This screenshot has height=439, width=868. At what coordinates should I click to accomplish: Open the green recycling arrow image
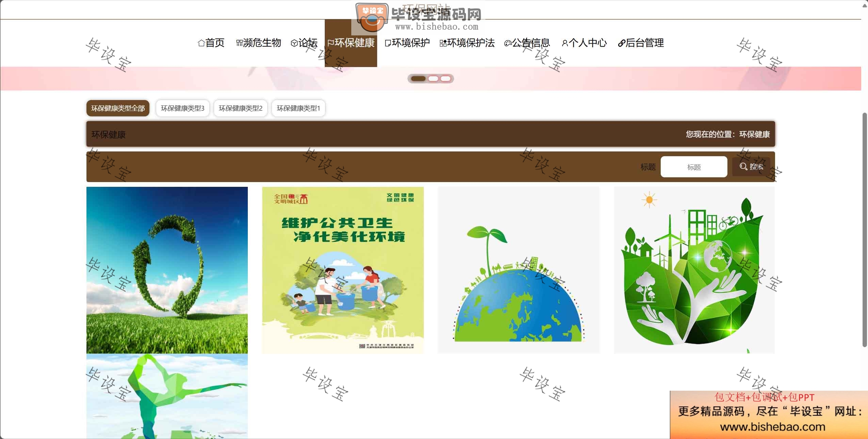(x=167, y=270)
